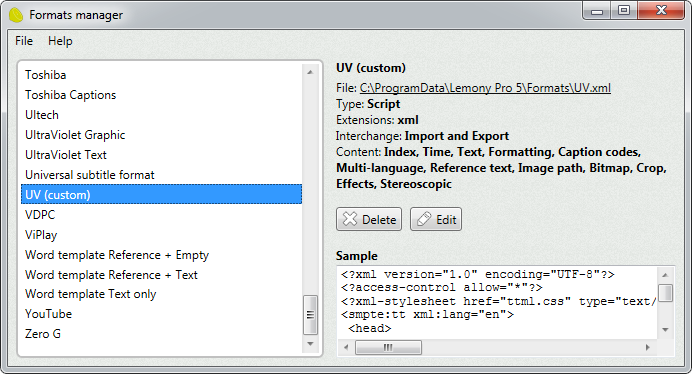
Task: Maximize the Formats manager window
Action: point(624,11)
